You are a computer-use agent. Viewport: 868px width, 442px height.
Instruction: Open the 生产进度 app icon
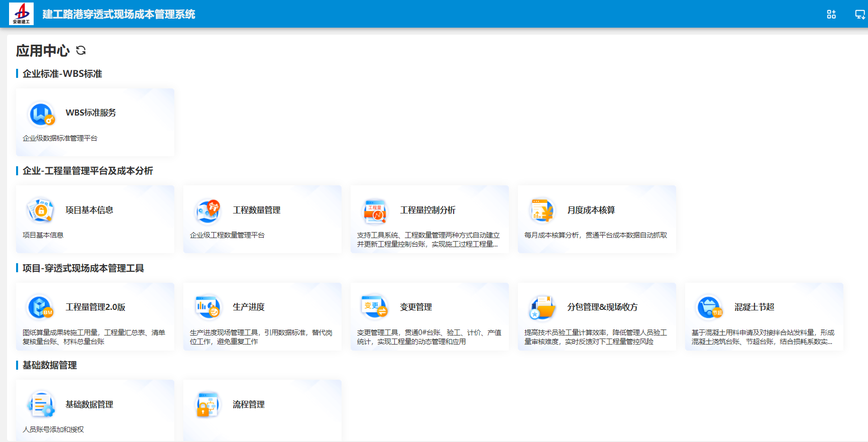coord(208,307)
